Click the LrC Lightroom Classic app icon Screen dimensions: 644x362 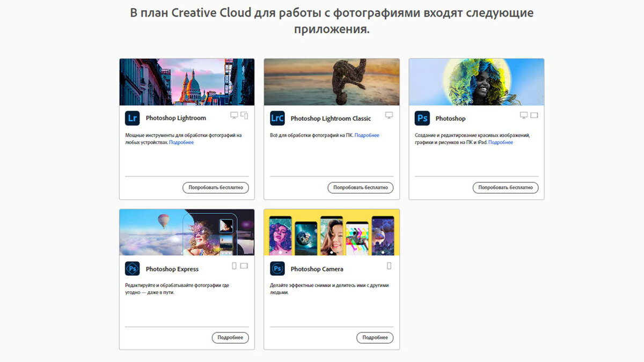click(x=277, y=117)
